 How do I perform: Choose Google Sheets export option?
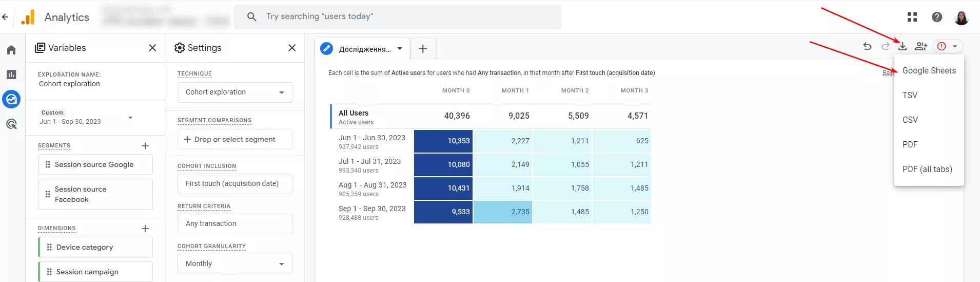point(929,71)
